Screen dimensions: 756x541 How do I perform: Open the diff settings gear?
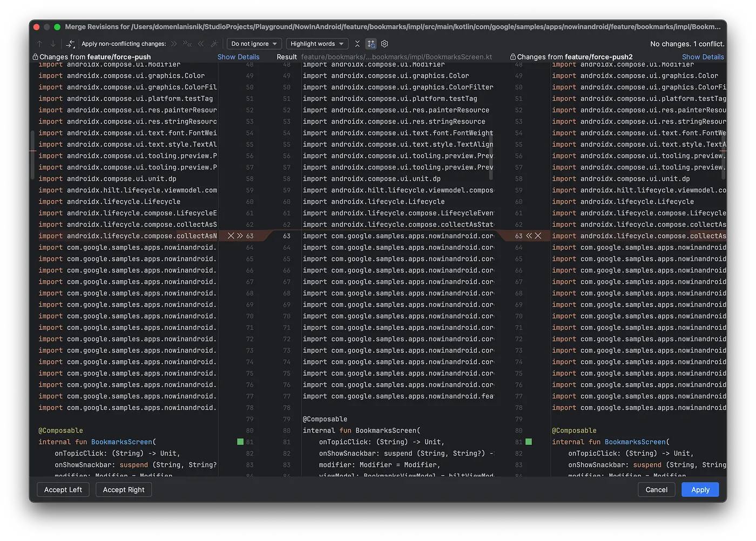384,44
